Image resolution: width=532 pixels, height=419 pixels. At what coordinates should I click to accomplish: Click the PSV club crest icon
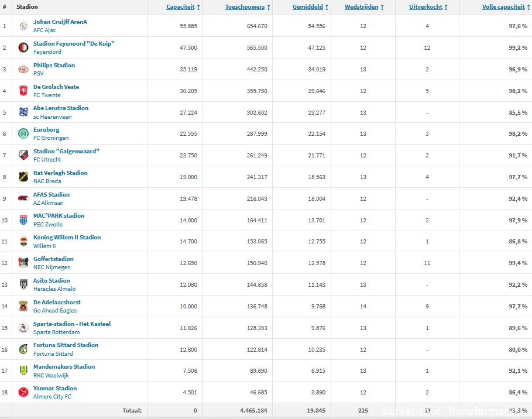pos(23,69)
